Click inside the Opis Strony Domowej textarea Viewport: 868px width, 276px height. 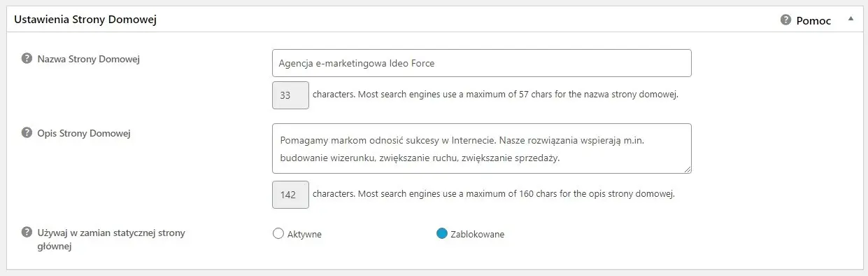(x=481, y=149)
